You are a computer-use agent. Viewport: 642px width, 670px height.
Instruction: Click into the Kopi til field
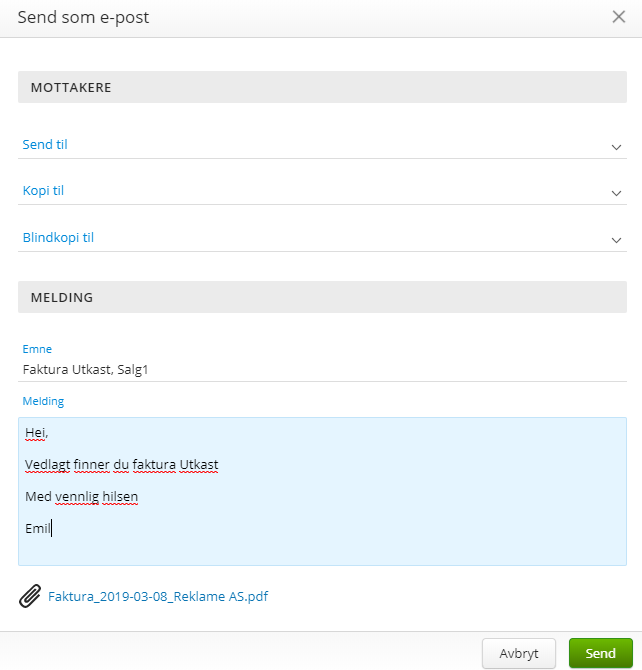click(x=322, y=191)
